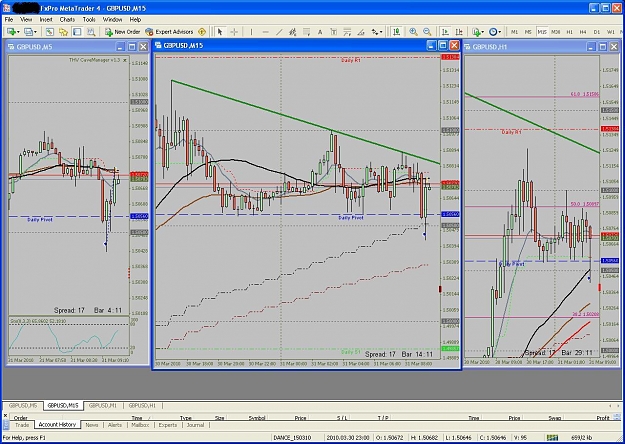Open the Profiles toolbar icon
625x444 pixels.
(28, 32)
